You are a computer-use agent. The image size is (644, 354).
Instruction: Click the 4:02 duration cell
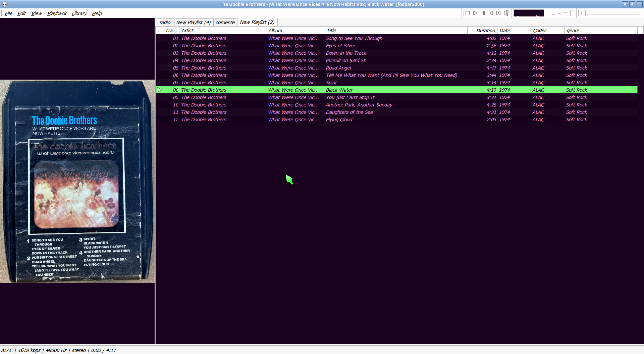coord(491,38)
